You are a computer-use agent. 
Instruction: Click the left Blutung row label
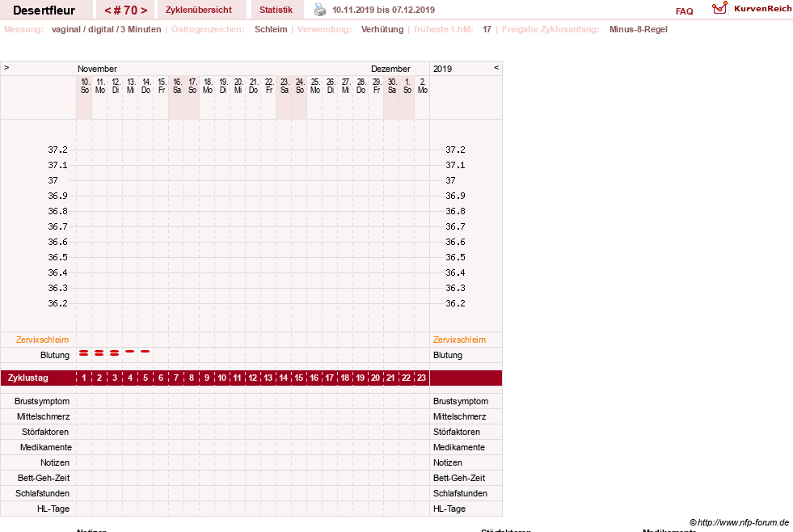tap(55, 355)
